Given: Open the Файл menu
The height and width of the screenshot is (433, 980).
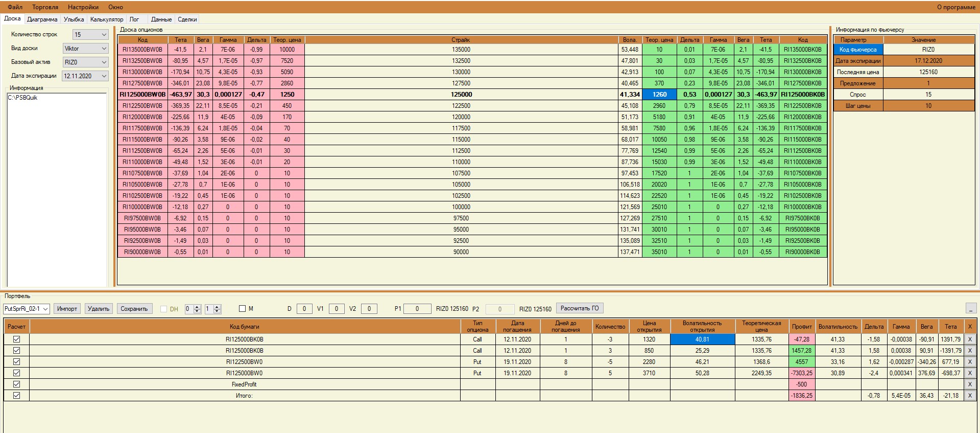Looking at the screenshot, I should [15, 7].
